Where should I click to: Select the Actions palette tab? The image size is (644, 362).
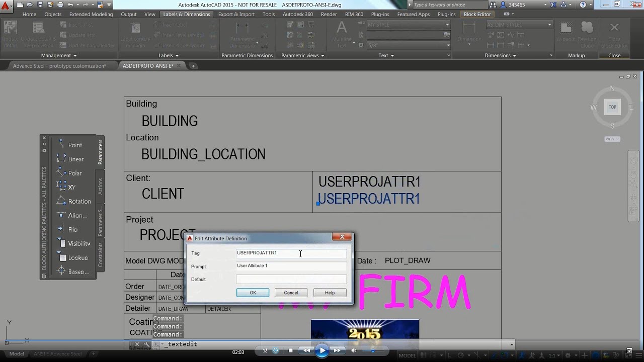click(100, 186)
